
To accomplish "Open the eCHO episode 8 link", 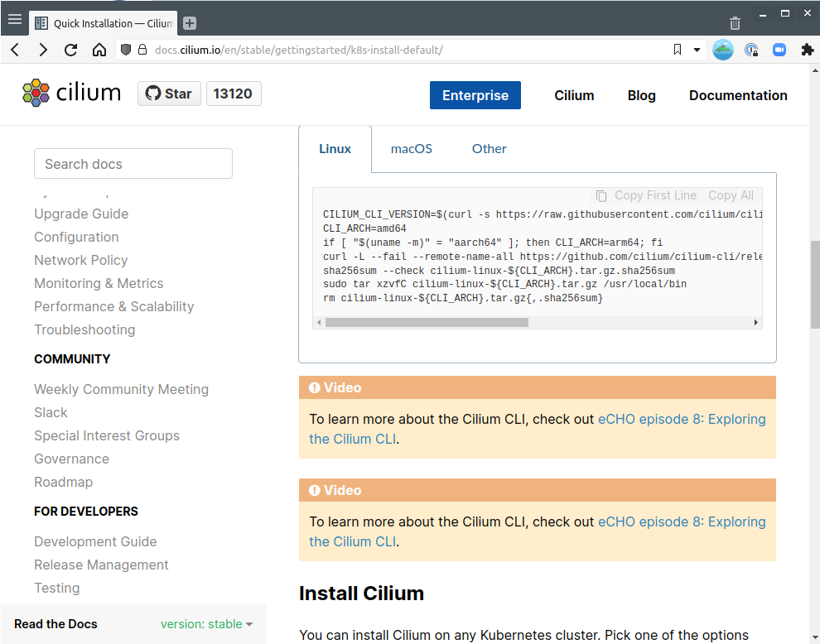I will 681,419.
